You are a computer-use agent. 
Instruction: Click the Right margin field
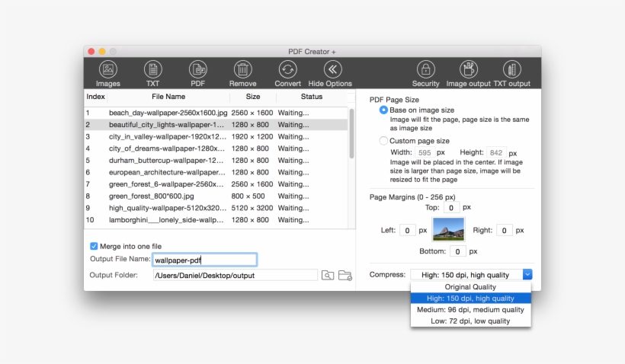point(505,230)
